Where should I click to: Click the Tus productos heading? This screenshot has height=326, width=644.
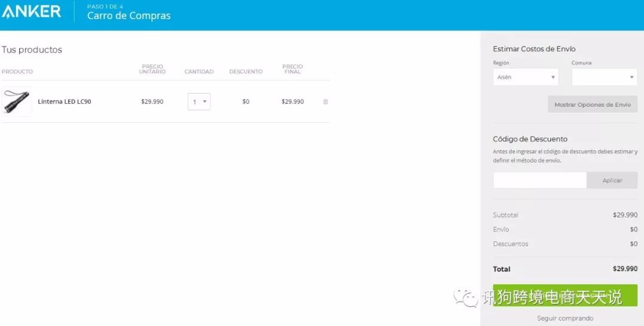(32, 49)
